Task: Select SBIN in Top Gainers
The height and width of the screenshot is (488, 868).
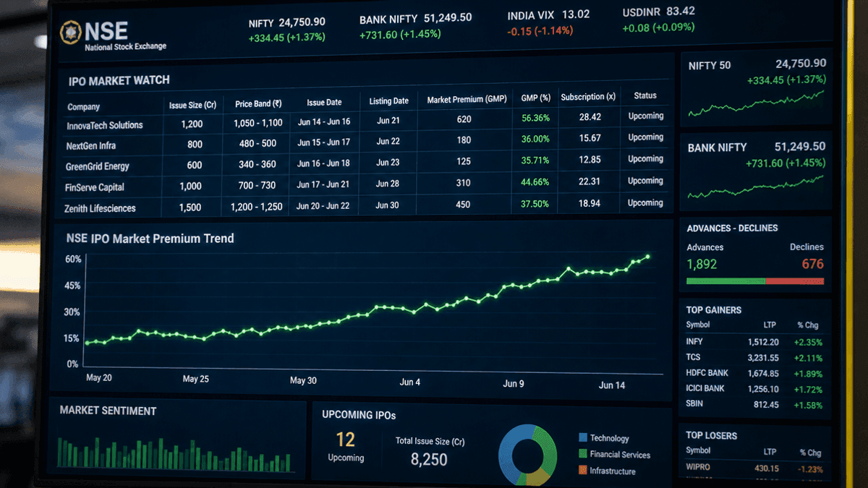Action: pos(694,403)
